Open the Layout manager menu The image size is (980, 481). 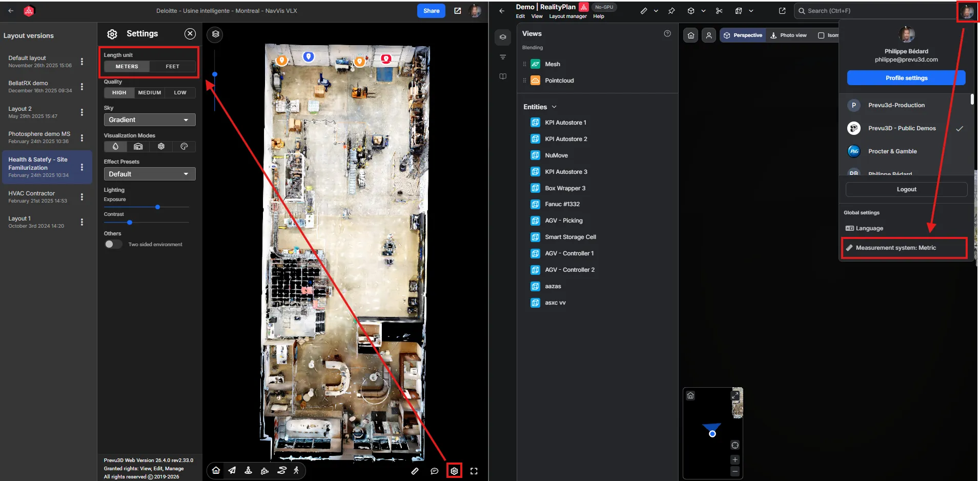pos(568,16)
